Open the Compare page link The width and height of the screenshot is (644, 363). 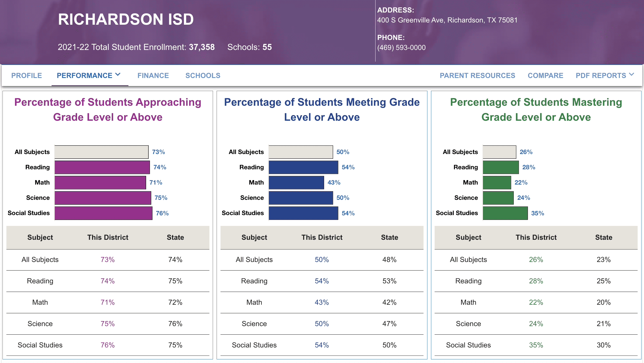pos(545,75)
